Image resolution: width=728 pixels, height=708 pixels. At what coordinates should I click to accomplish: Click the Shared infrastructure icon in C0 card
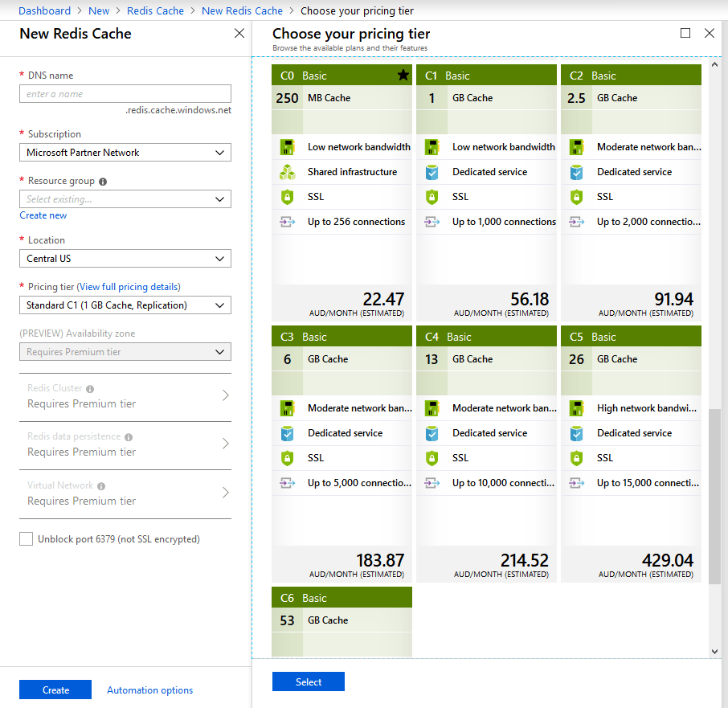288,172
